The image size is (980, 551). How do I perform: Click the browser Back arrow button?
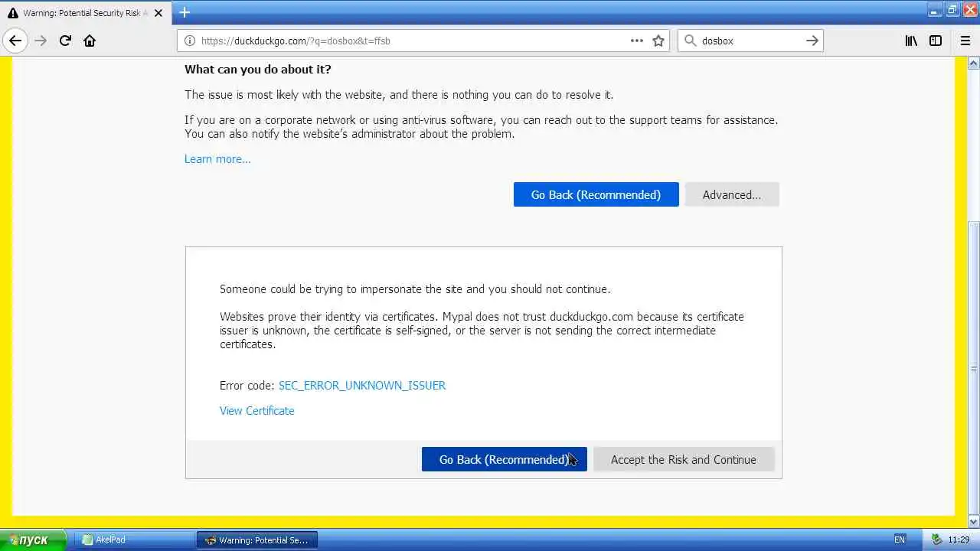click(15, 41)
